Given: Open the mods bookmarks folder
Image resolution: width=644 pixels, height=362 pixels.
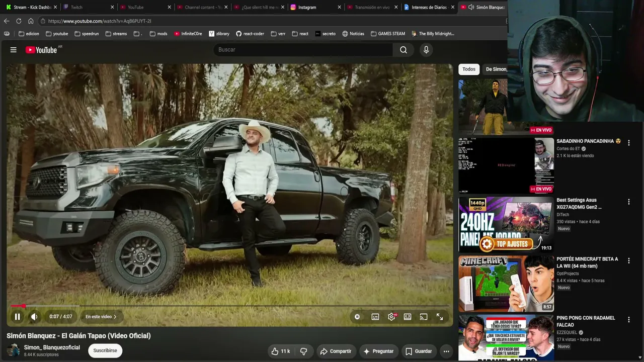Looking at the screenshot, I should point(158,34).
